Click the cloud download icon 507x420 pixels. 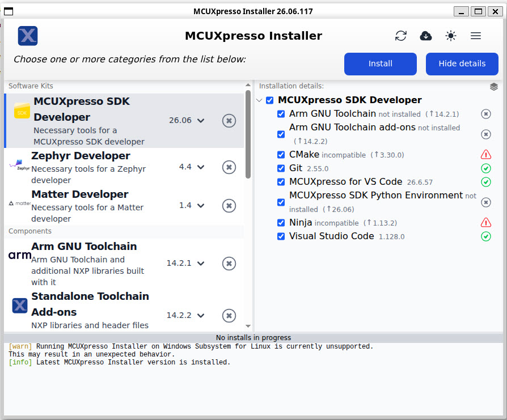point(425,36)
